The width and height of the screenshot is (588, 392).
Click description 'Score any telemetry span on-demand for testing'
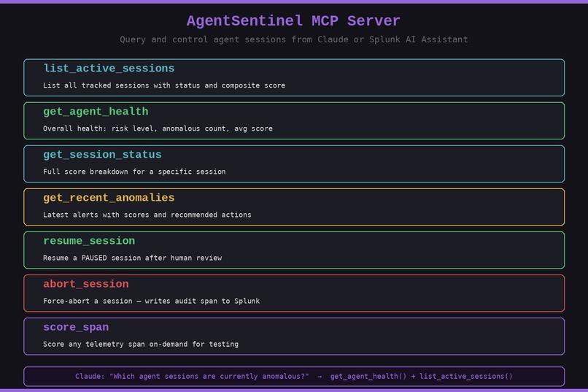(141, 345)
